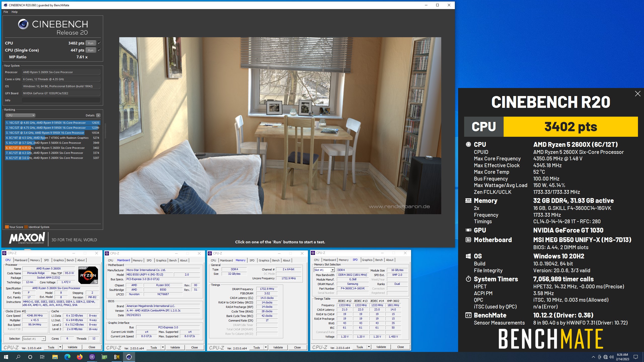Open network icon in system tray
644x362 pixels.
coord(605,357)
